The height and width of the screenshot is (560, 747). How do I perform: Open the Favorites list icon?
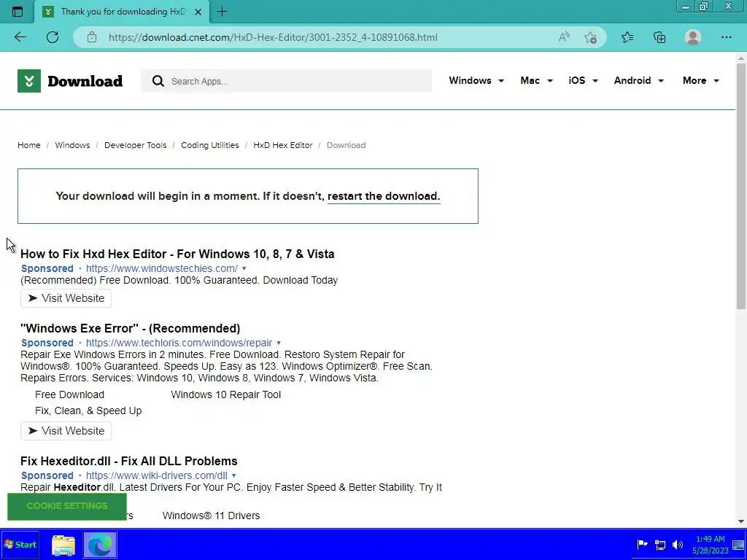click(x=627, y=37)
